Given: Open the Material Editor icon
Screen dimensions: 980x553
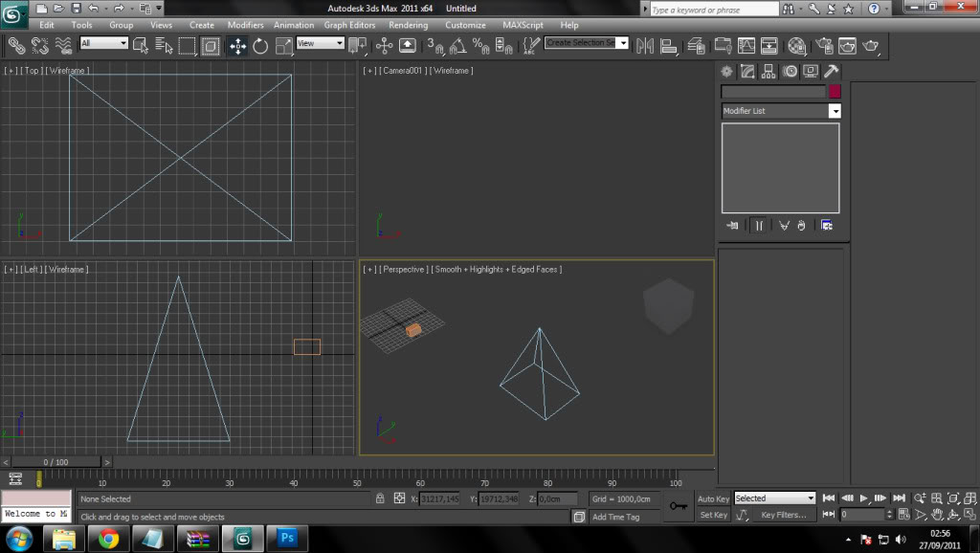Looking at the screenshot, I should coord(796,46).
